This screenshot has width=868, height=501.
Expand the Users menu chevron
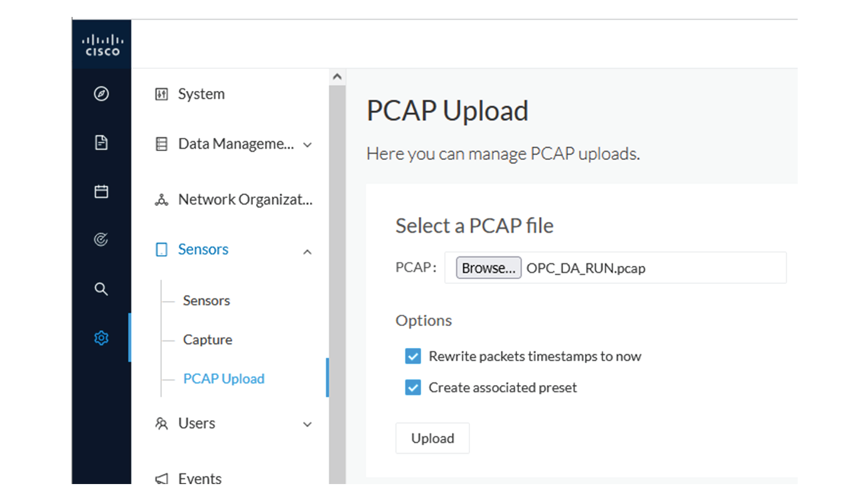pyautogui.click(x=308, y=425)
